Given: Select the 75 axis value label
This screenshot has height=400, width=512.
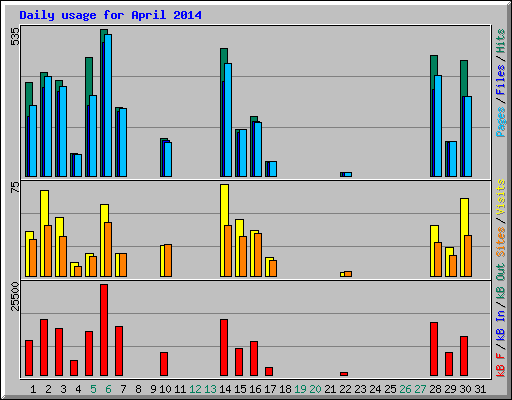Looking at the screenshot, I should [15, 188].
